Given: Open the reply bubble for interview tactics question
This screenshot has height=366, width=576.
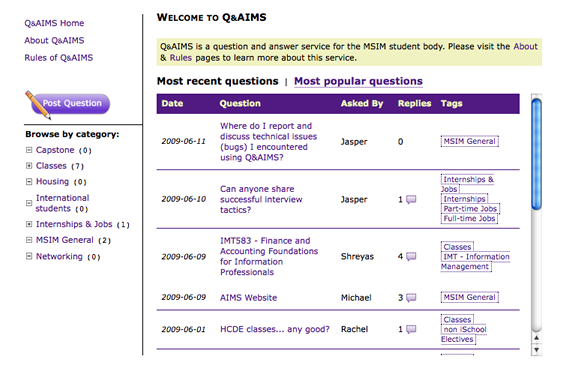Looking at the screenshot, I should point(411,200).
